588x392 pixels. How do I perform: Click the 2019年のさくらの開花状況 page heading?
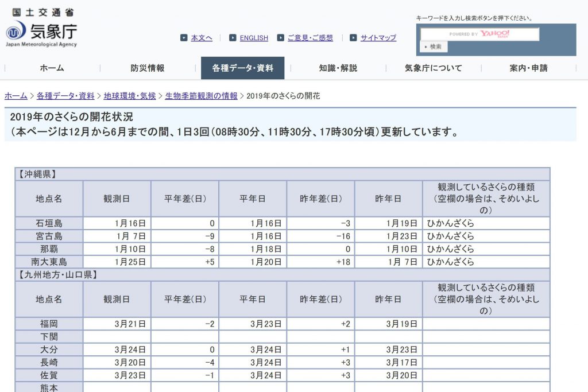(72, 117)
